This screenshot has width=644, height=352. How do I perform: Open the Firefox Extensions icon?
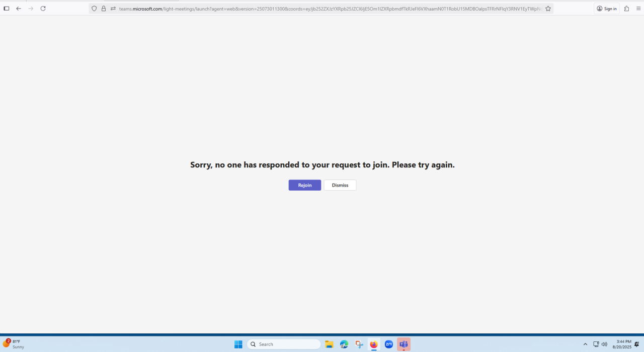[626, 9]
